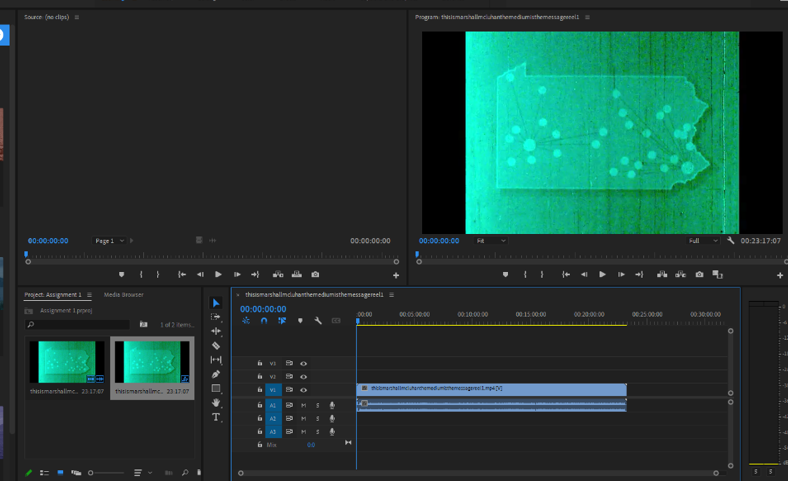Open the Page 1 dropdown in Source monitor
The height and width of the screenshot is (481, 788).
[109, 241]
